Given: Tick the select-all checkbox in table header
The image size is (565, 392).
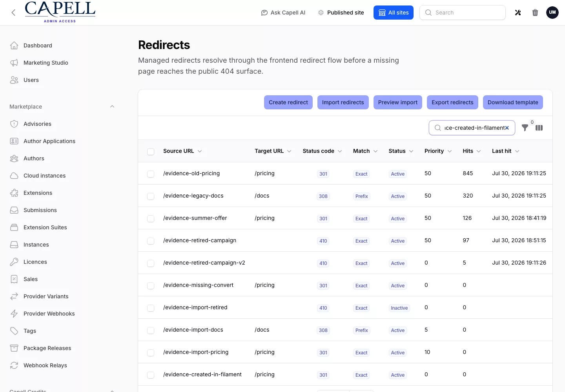Looking at the screenshot, I should (x=151, y=151).
